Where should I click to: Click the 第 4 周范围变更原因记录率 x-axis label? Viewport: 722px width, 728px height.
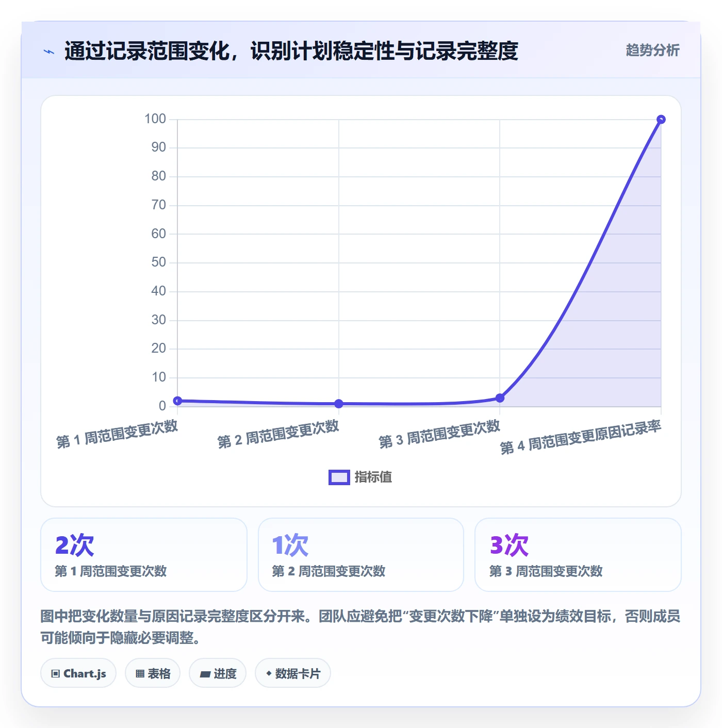[x=581, y=437]
